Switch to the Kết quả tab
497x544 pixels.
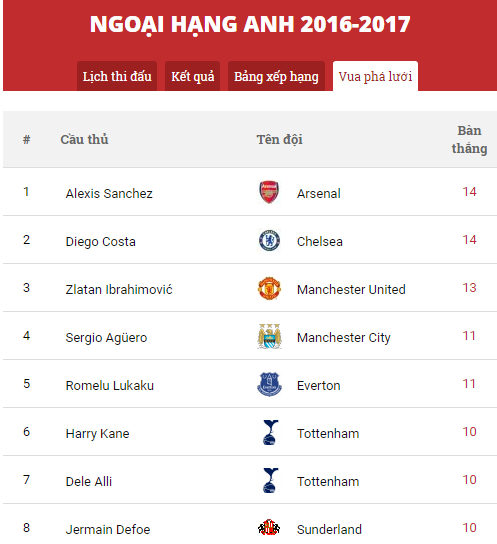coord(192,76)
